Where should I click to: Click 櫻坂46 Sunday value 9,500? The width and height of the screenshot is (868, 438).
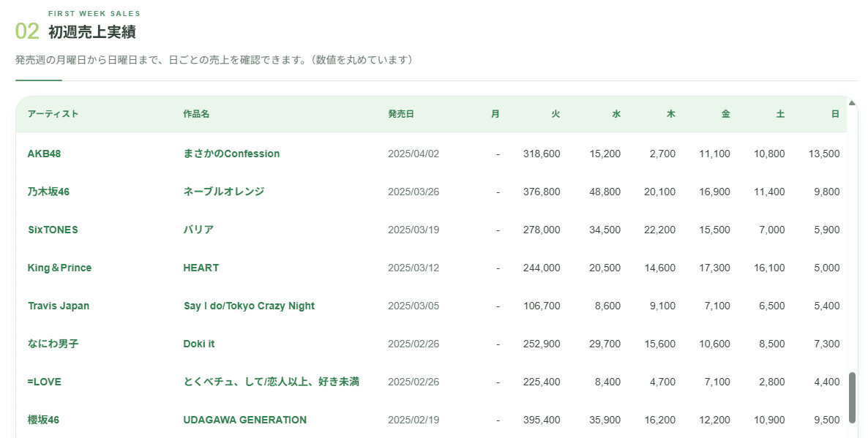(827, 420)
